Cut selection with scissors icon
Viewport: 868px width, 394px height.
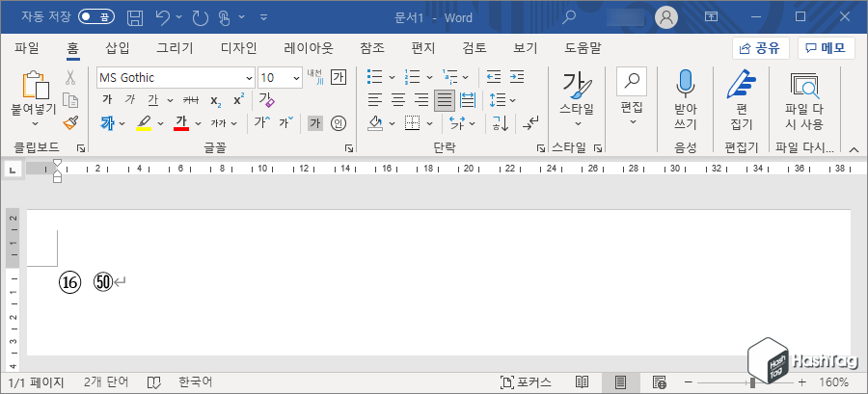coord(70,77)
